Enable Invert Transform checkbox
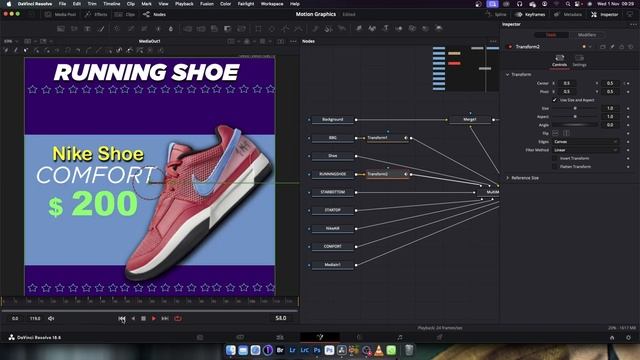 [555, 158]
